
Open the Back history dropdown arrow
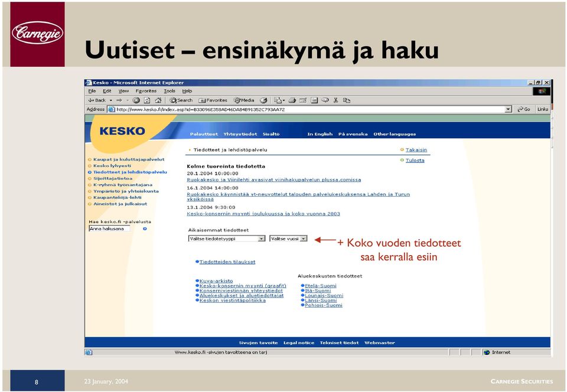point(111,100)
